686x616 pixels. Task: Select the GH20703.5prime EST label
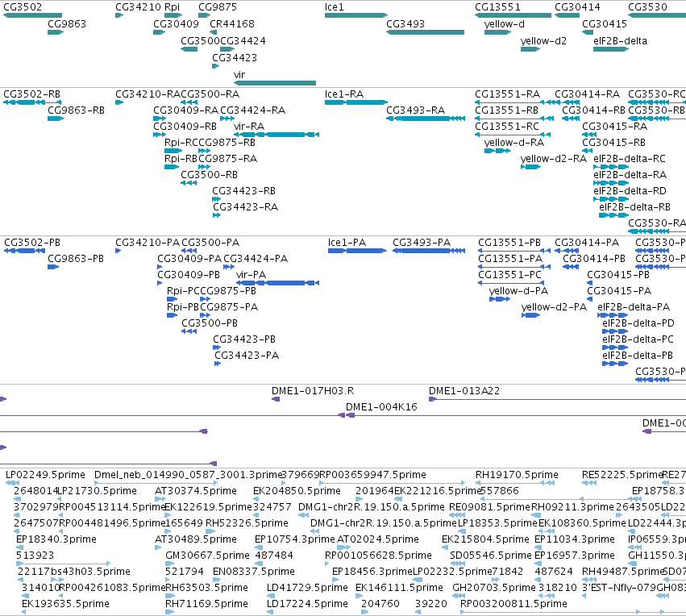(x=494, y=588)
